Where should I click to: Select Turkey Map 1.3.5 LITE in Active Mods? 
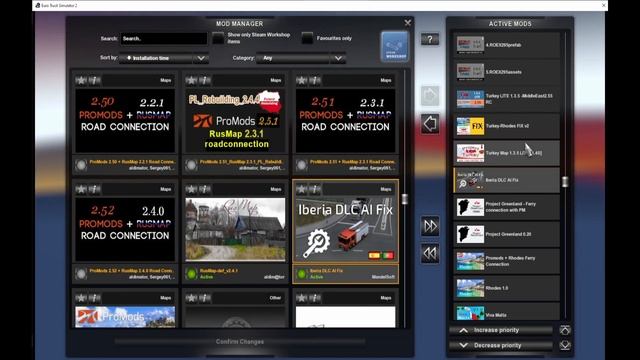click(507, 153)
